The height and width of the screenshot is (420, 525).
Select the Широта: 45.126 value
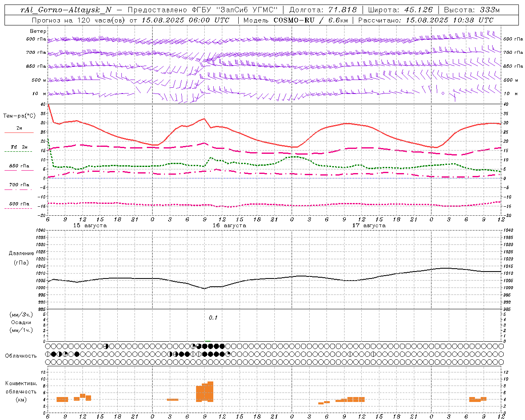point(400,10)
